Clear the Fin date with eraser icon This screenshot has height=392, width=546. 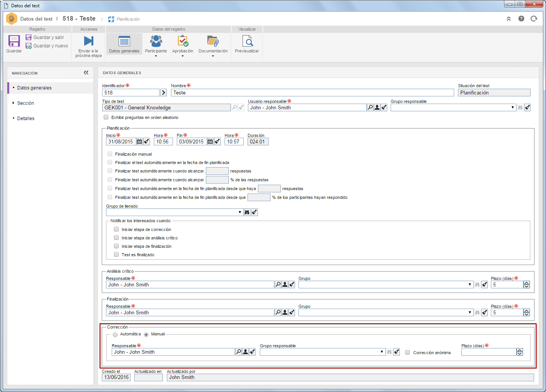217,142
